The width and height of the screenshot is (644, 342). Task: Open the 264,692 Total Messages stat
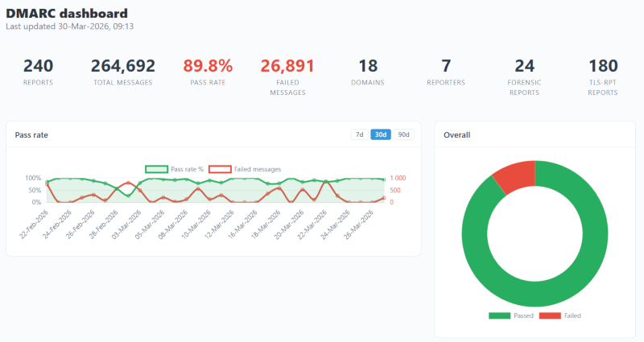point(122,72)
